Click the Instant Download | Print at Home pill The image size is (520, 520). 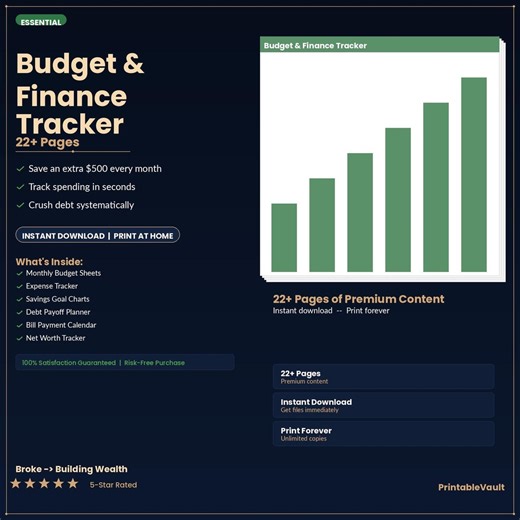point(98,235)
